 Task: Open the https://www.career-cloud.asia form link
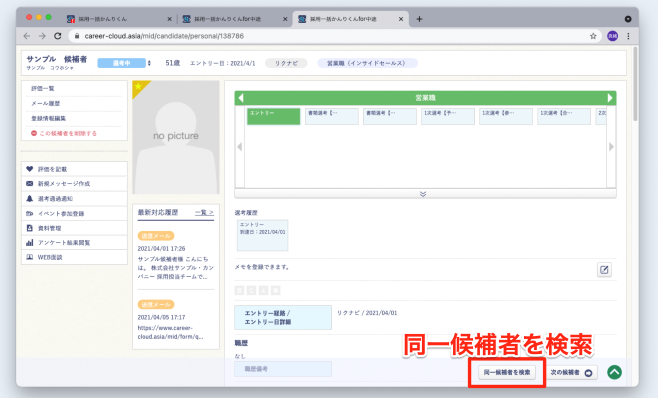pos(170,332)
